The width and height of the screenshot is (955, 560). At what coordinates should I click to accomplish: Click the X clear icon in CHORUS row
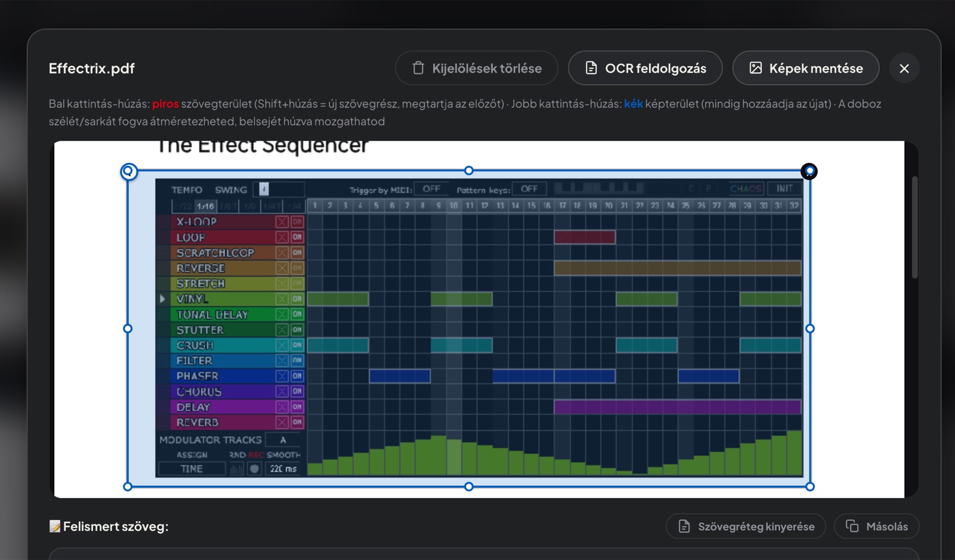(x=282, y=391)
